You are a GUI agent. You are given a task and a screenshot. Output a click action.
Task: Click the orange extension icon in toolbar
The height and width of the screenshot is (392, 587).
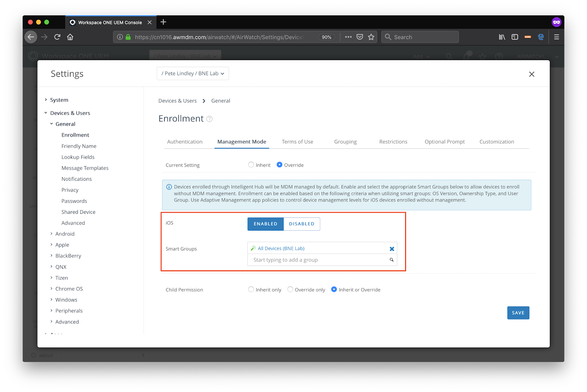click(528, 37)
